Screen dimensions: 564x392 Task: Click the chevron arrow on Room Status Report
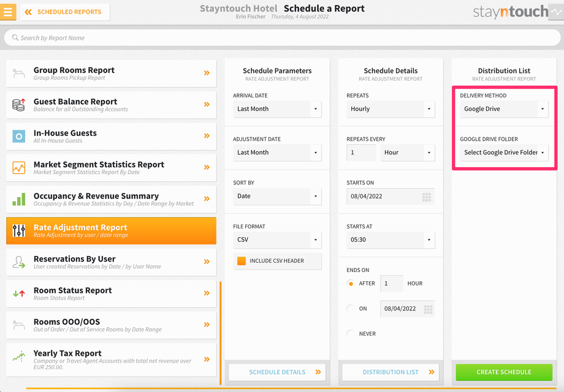tap(207, 293)
